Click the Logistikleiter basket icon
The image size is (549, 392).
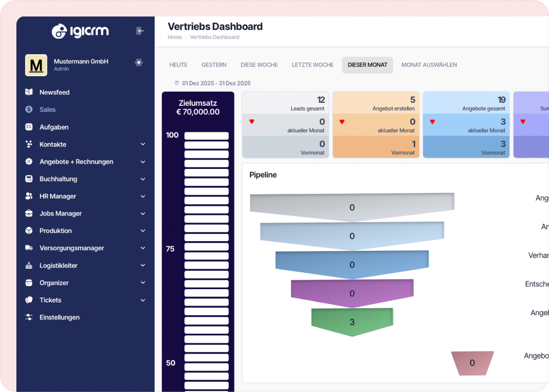pyautogui.click(x=29, y=265)
